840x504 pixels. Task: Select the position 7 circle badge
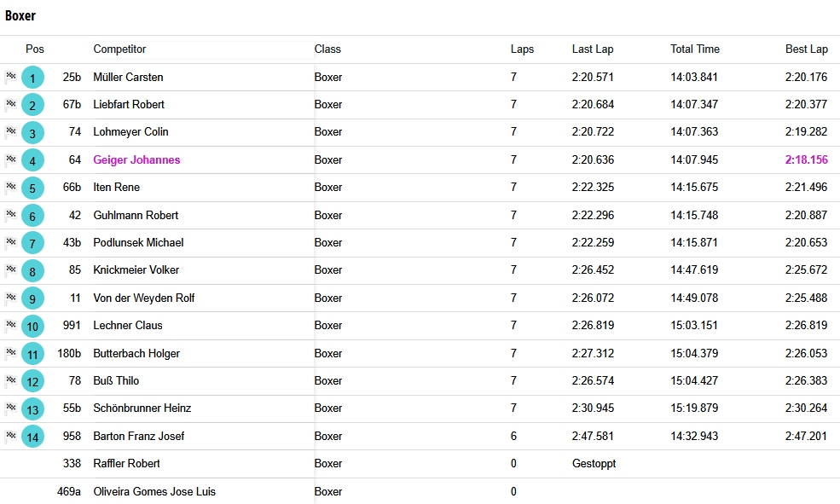click(32, 243)
